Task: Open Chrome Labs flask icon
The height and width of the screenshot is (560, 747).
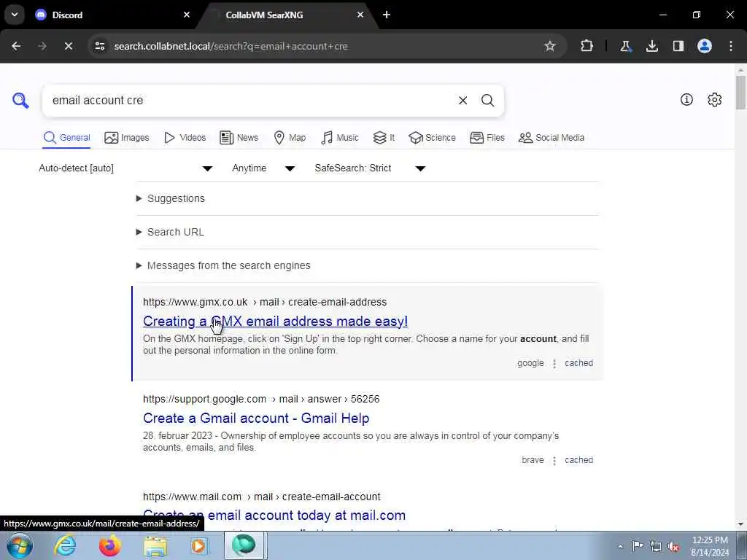Action: [625, 46]
